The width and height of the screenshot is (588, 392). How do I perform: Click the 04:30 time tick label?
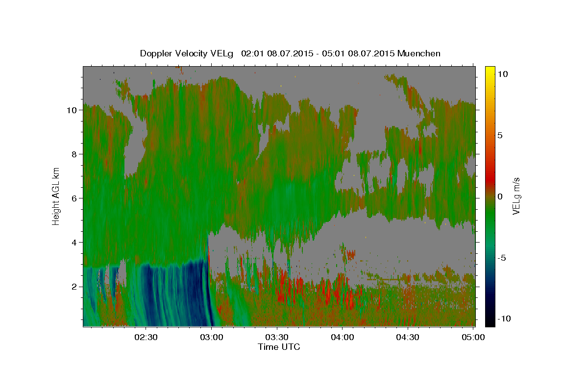[x=407, y=337]
